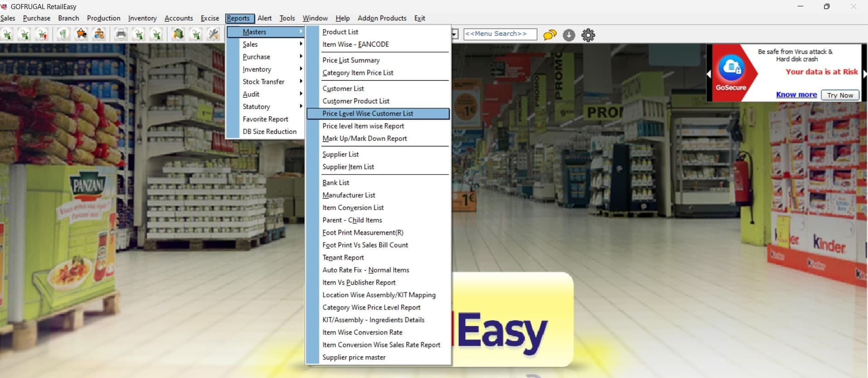868x378 pixels.
Task: Open the Tenant Report
Action: click(378, 257)
